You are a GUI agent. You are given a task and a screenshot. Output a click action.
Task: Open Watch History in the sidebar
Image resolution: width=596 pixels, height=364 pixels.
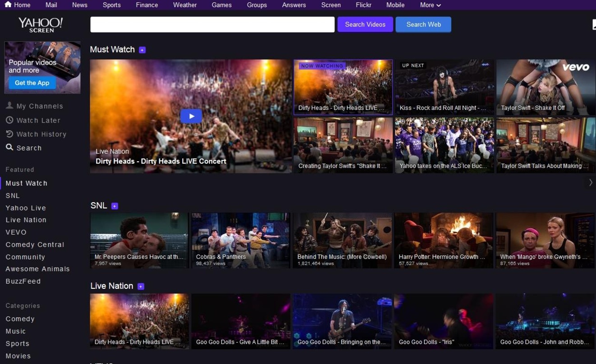41,134
